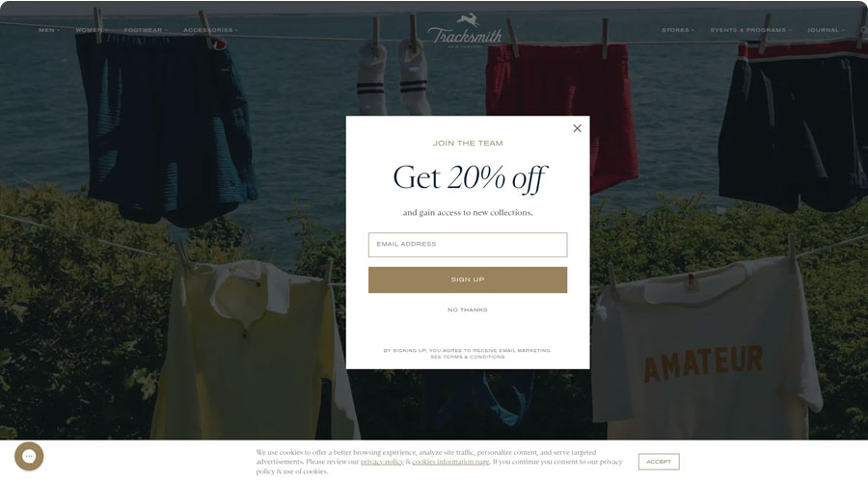Click the Get 20% off heading
The height and width of the screenshot is (482, 868).
(x=470, y=178)
